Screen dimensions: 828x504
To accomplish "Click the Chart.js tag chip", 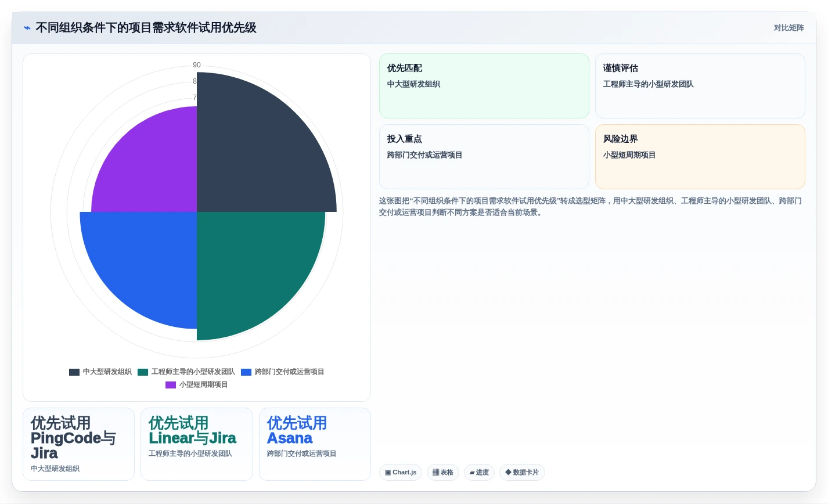I will (401, 473).
